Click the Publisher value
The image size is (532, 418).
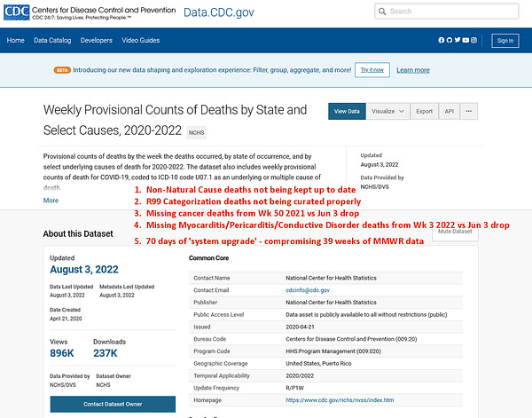pyautogui.click(x=331, y=303)
